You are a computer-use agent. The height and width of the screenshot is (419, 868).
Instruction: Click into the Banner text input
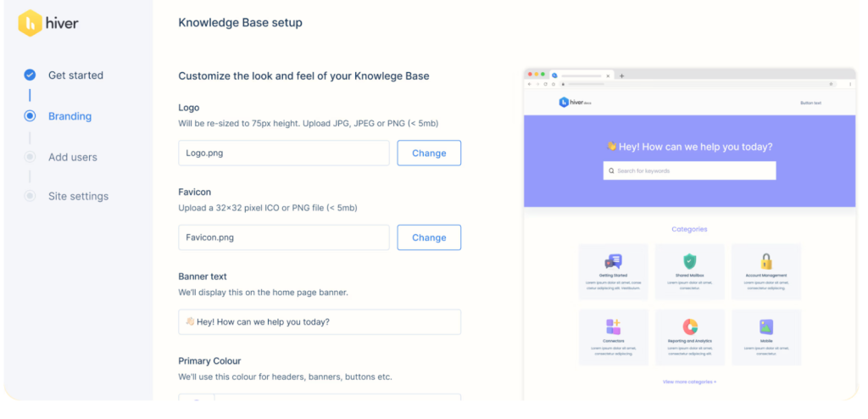point(320,321)
